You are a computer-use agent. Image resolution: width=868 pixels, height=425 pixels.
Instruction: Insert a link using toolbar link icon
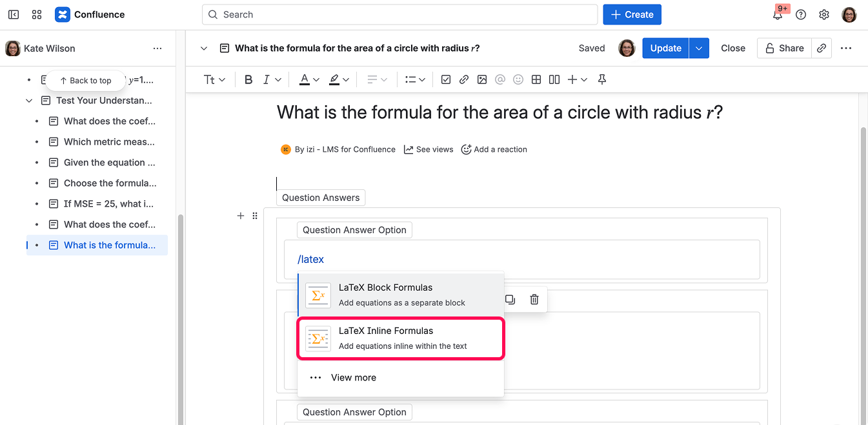[463, 79]
